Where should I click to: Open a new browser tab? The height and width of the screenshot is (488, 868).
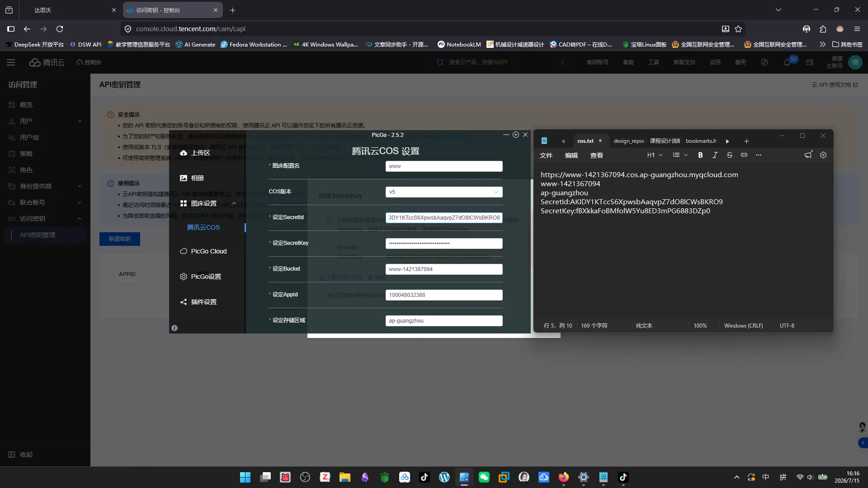[232, 10]
